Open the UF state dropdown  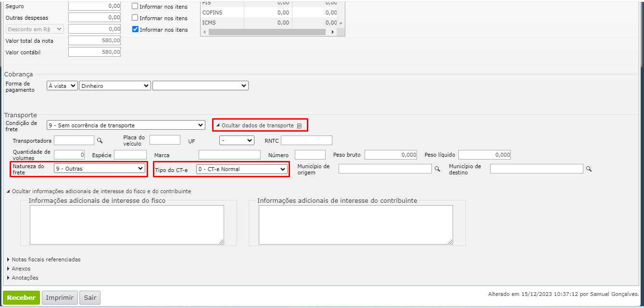coord(237,140)
